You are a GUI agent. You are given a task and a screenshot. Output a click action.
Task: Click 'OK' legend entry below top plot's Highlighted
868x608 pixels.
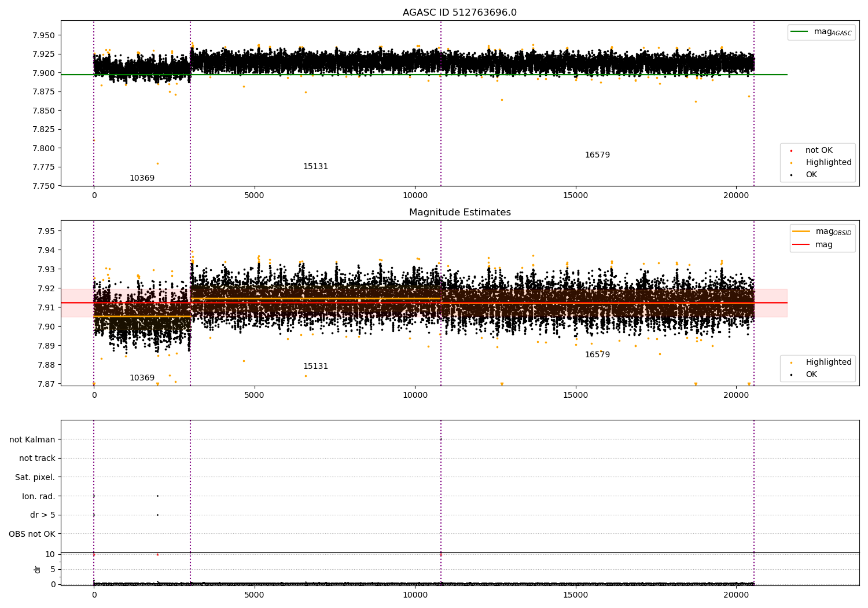click(x=811, y=175)
